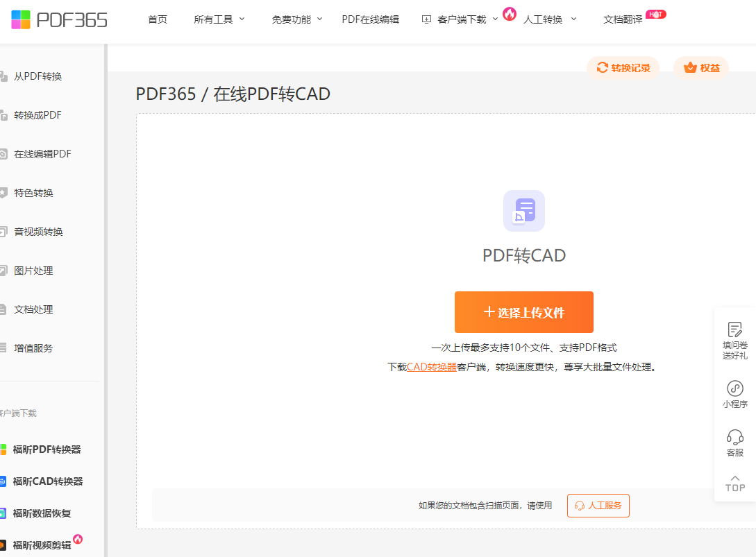Image resolution: width=756 pixels, height=557 pixels.
Task: Click the PDF365 logo
Action: (59, 19)
